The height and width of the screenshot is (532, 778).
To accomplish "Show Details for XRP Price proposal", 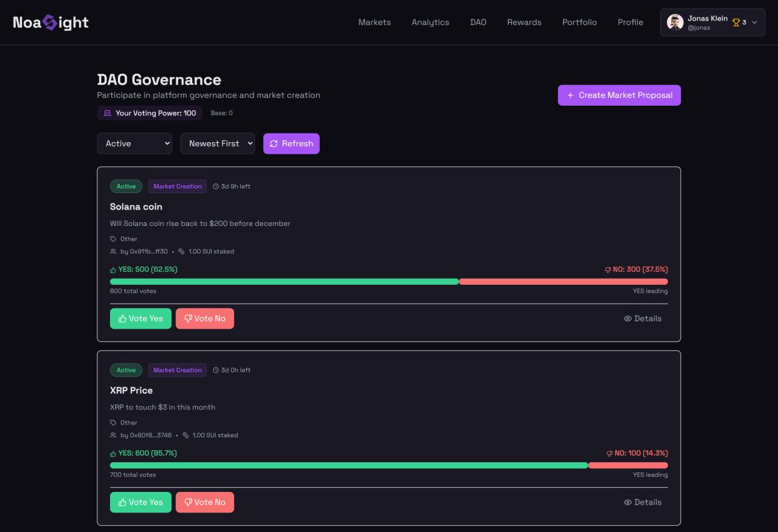I will [x=642, y=502].
